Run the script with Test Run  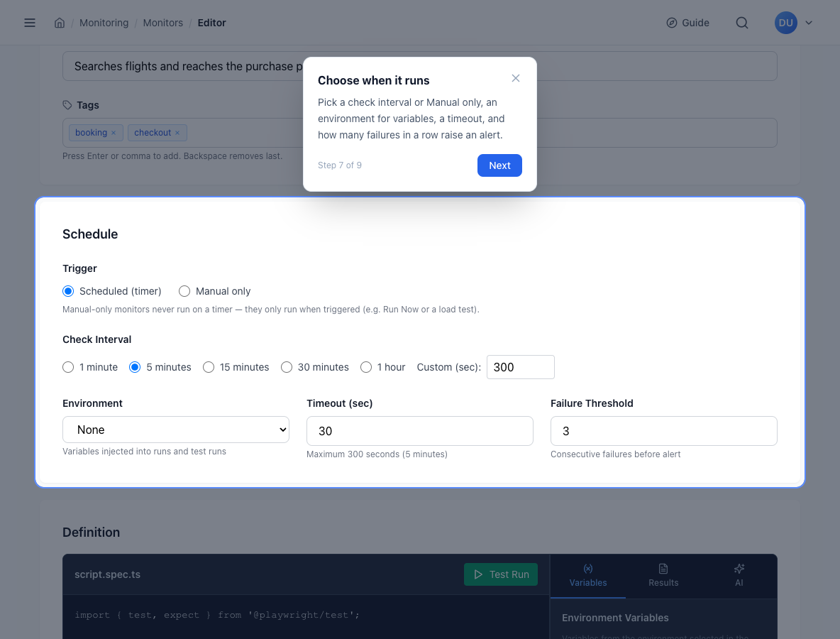pos(501,574)
